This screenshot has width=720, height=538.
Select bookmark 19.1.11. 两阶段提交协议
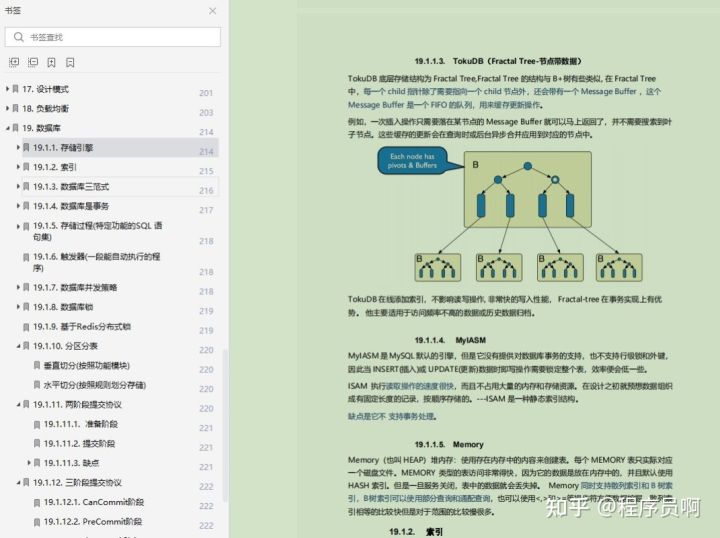pyautogui.click(x=77, y=404)
